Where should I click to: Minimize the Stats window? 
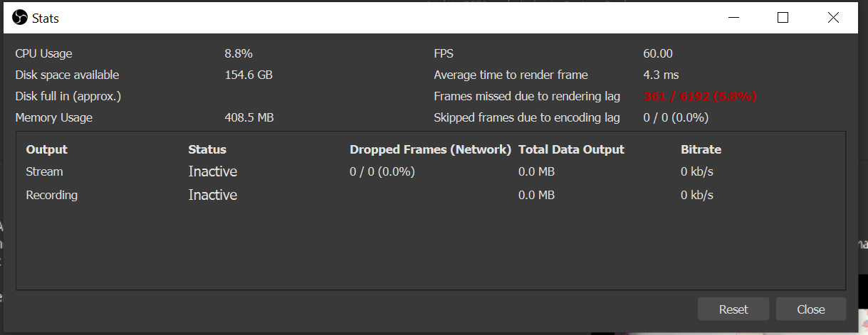(733, 18)
